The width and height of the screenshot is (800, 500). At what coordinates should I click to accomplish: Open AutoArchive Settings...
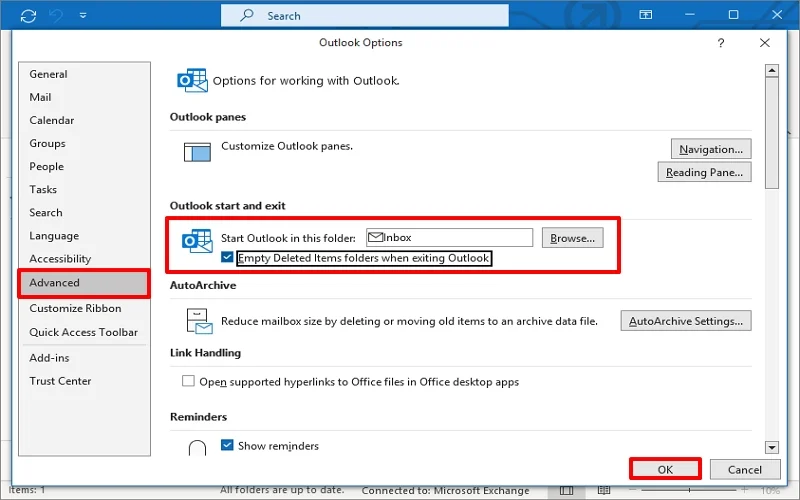click(686, 321)
